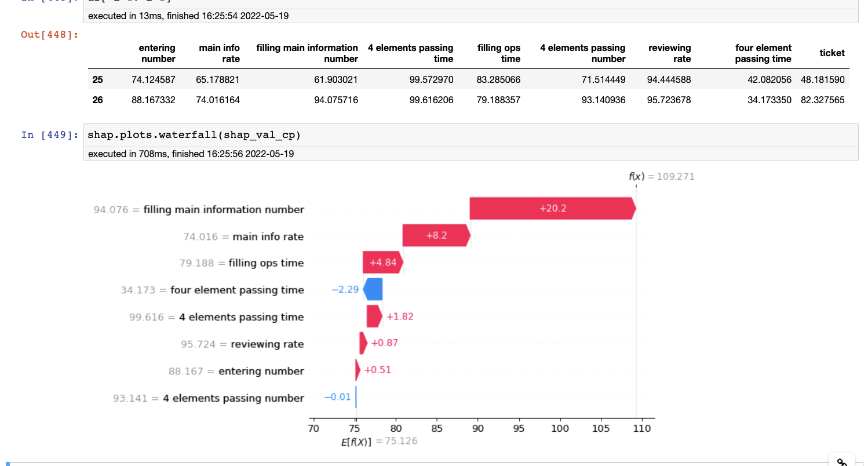Click the 'four element passing time' plot label

pyautogui.click(x=237, y=290)
